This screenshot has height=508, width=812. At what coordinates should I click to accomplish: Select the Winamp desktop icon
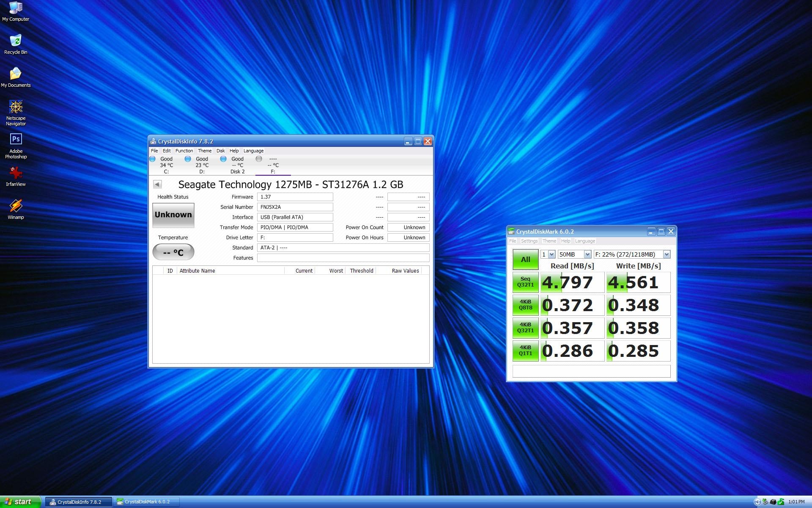16,210
